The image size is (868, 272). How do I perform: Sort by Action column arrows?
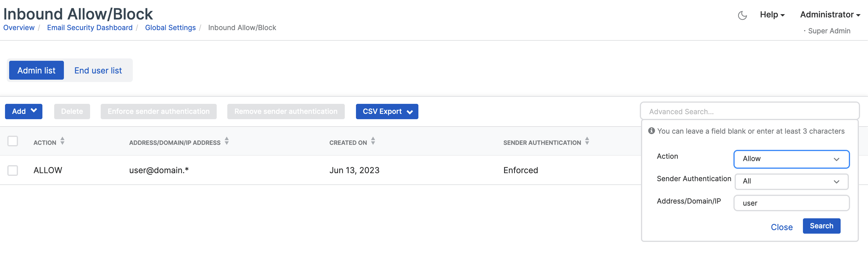pos(62,141)
